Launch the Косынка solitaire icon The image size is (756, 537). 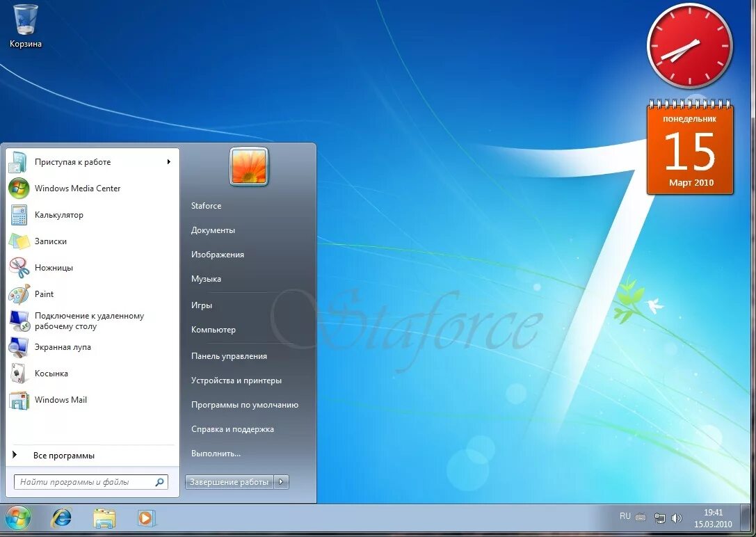tap(18, 374)
